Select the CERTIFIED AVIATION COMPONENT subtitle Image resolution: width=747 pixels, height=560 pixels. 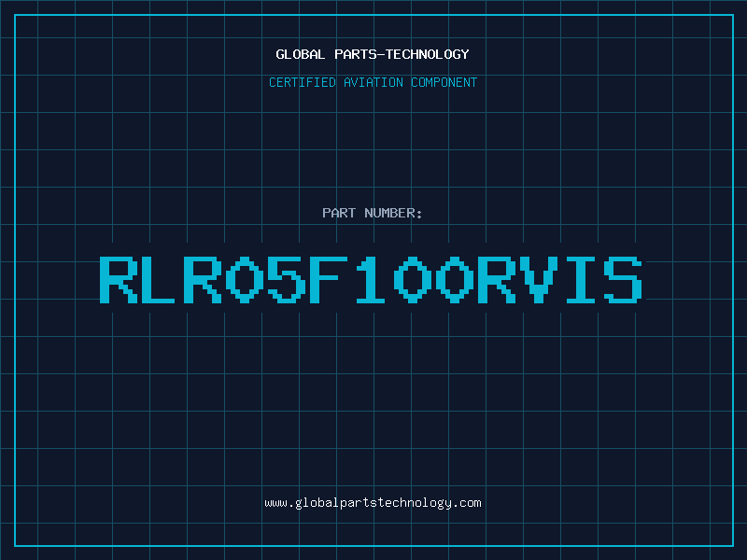pos(373,82)
